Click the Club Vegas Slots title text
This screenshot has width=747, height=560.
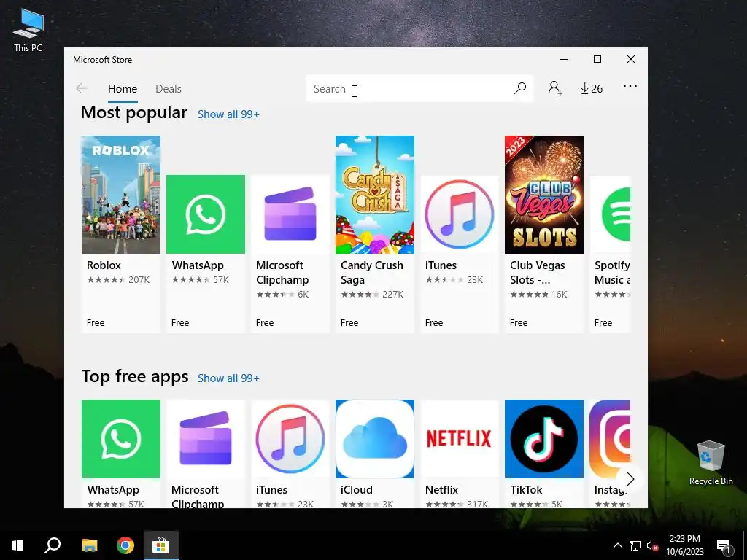tap(538, 273)
